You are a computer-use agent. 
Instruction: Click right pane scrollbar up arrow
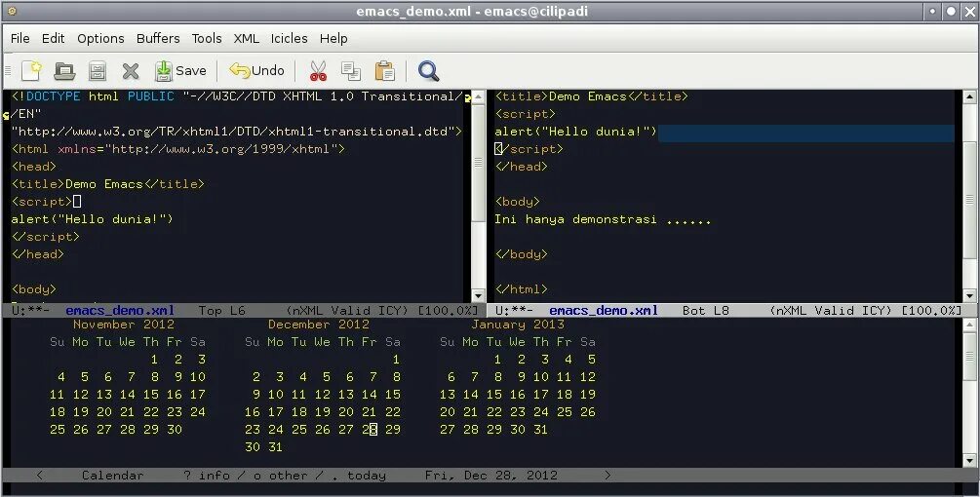[x=969, y=96]
